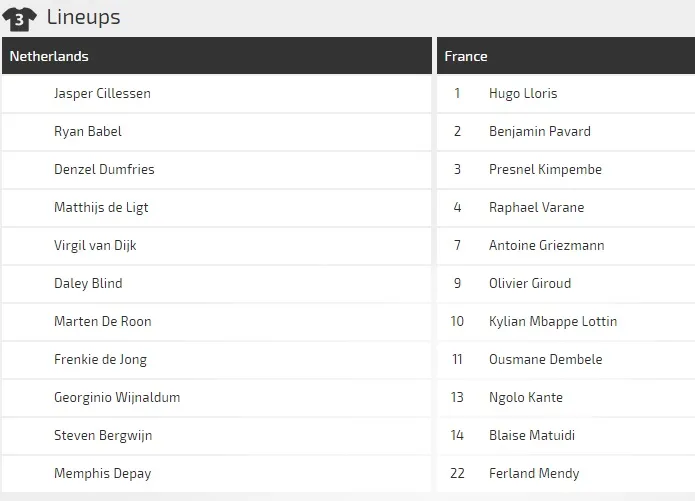Open Jasper Cillessen player link
695x501 pixels.
[x=102, y=94]
